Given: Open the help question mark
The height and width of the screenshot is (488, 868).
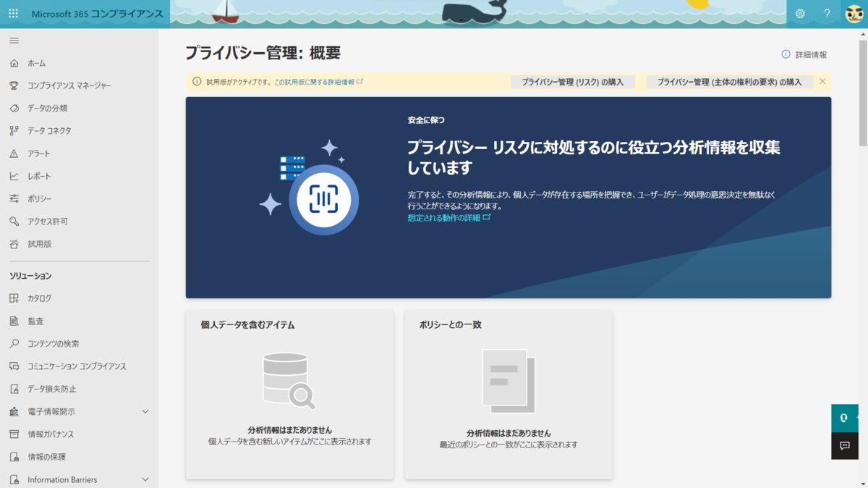Looking at the screenshot, I should pos(827,14).
